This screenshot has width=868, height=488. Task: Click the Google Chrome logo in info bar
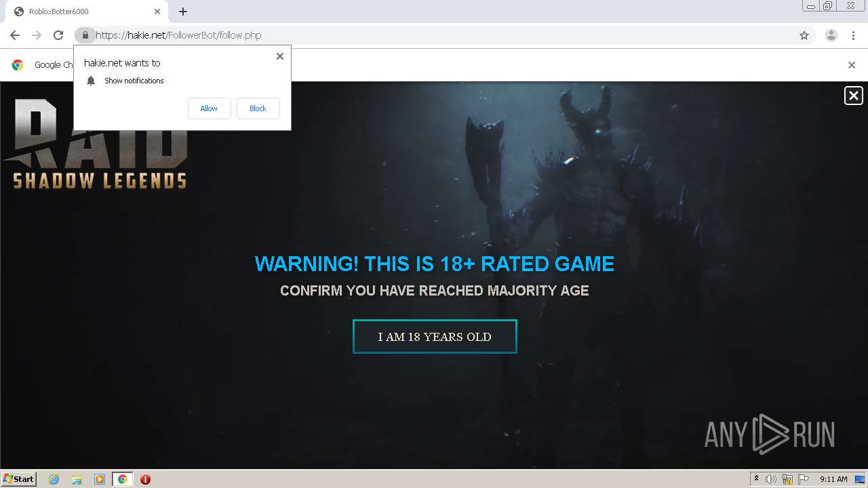point(18,65)
